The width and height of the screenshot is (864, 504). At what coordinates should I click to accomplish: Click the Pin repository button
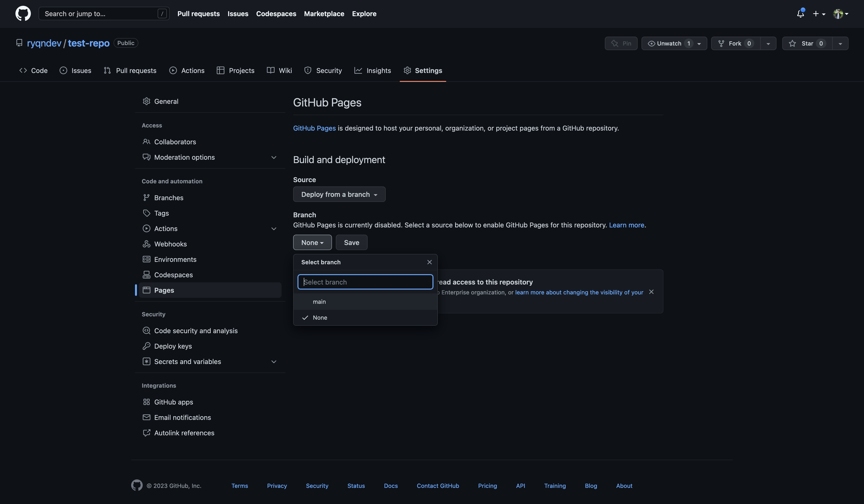tap(621, 44)
